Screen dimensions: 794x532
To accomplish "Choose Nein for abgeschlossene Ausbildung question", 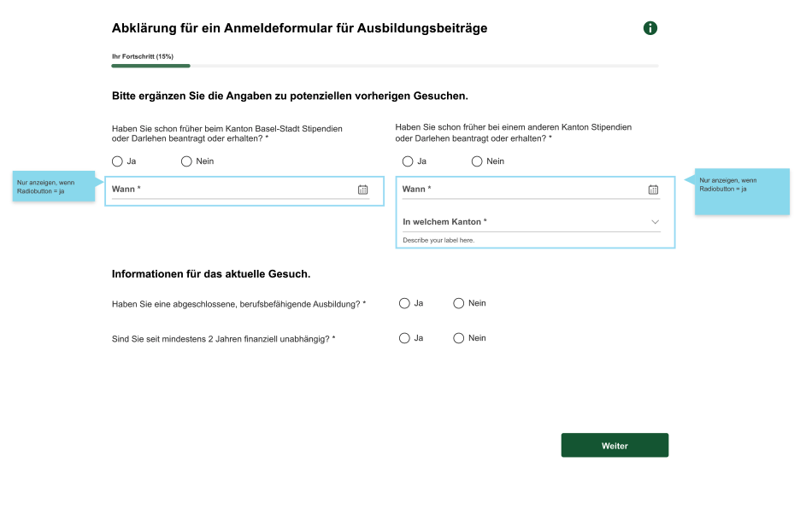I will pyautogui.click(x=458, y=303).
